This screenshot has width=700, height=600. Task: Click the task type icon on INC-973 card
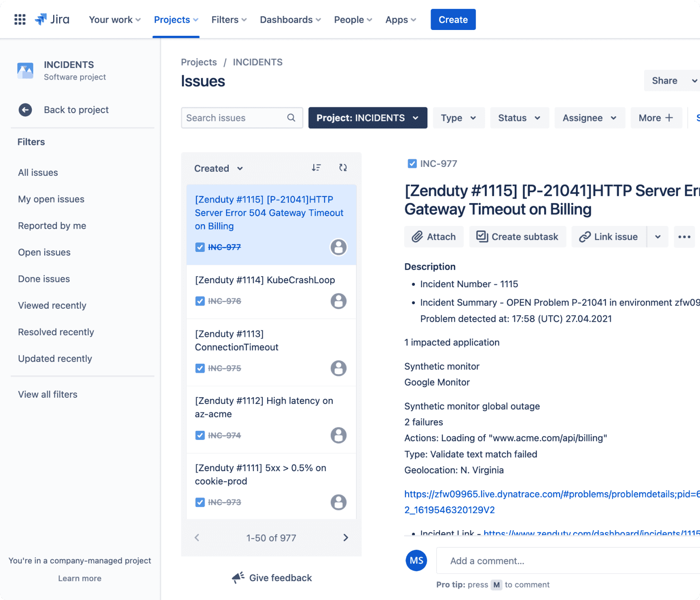tap(200, 502)
